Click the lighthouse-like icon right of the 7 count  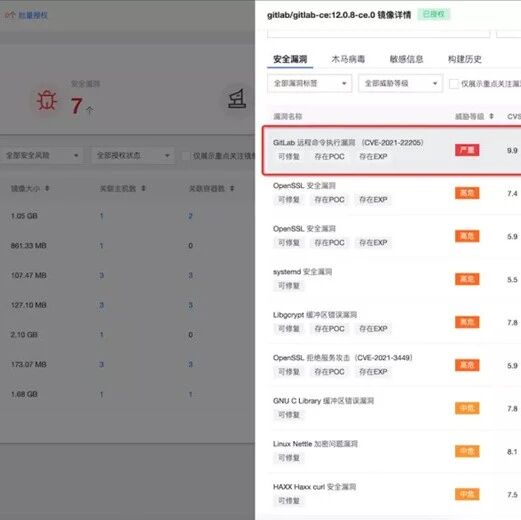(237, 99)
